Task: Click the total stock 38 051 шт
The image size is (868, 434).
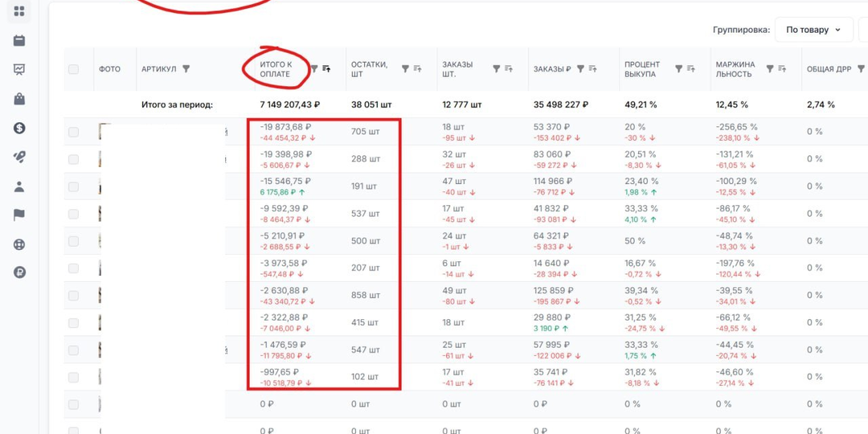Action: [372, 104]
